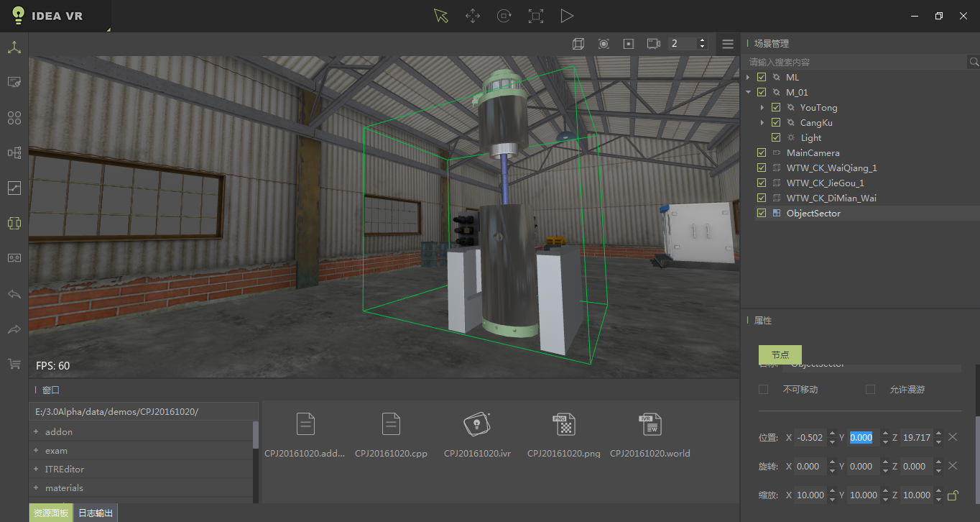The image size is (980, 522).
Task: Activate the move transform tool
Action: (x=472, y=15)
